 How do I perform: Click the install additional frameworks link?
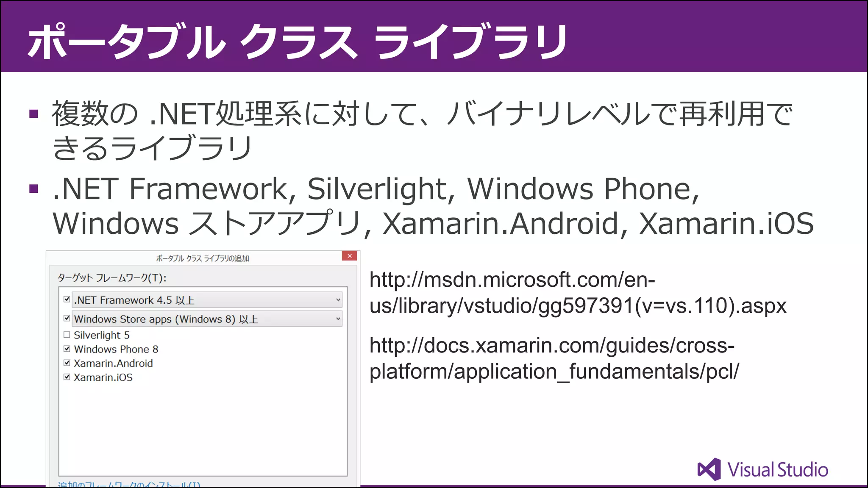click(x=129, y=484)
